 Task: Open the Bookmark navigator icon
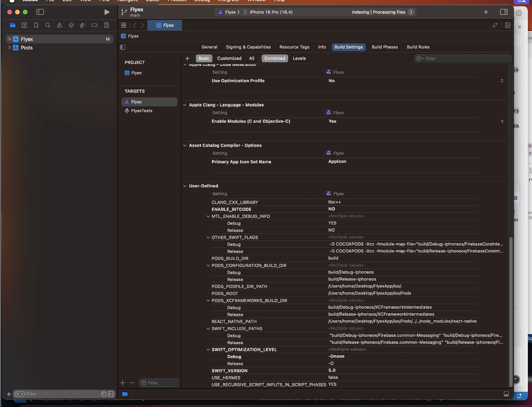point(36,25)
